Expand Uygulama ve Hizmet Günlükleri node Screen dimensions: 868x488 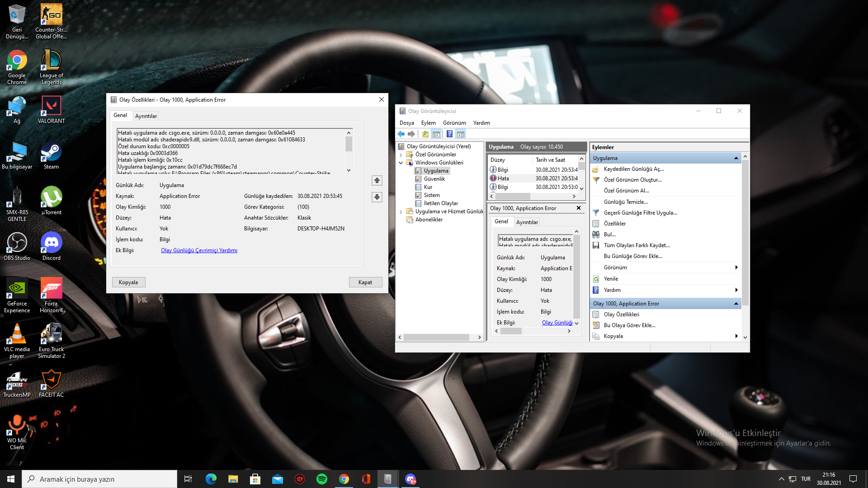[x=401, y=211]
